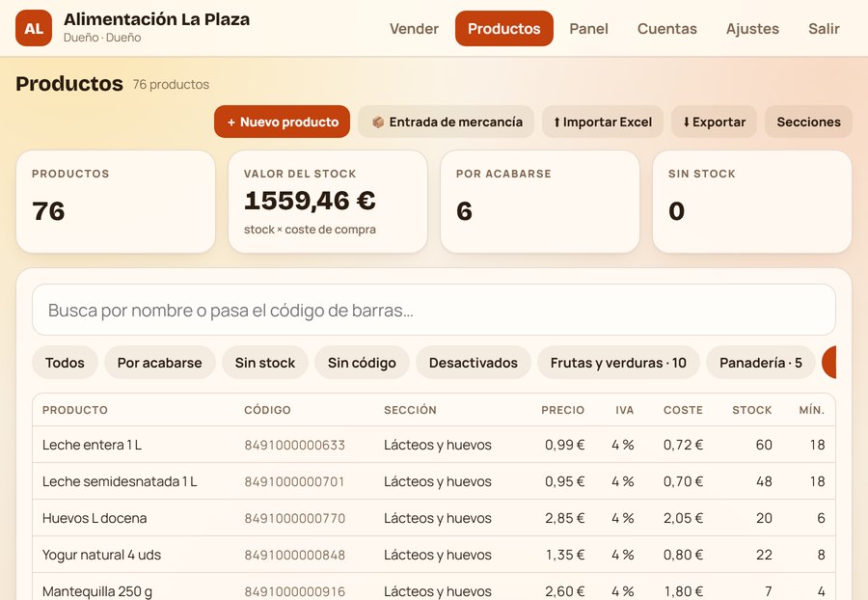Screen dimensions: 868x600
Task: Click the 0,99 € price cell
Action: 564,445
